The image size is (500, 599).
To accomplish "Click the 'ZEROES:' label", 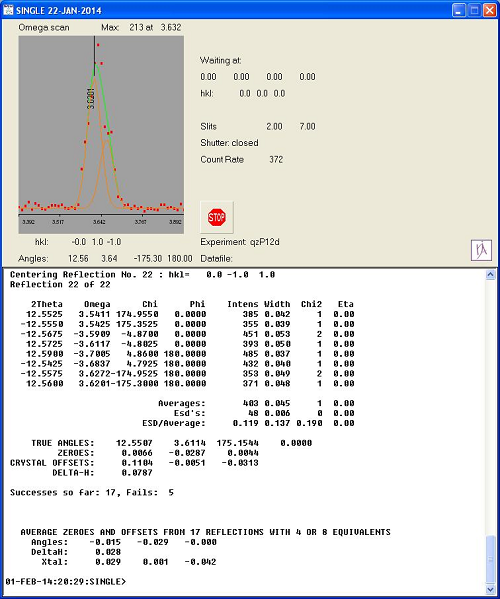I will (76, 453).
